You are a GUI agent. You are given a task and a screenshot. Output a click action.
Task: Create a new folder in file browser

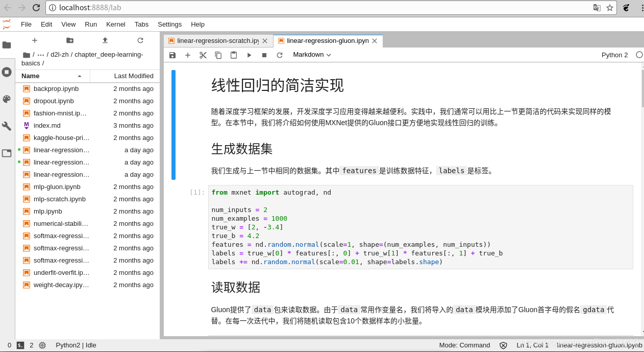70,40
